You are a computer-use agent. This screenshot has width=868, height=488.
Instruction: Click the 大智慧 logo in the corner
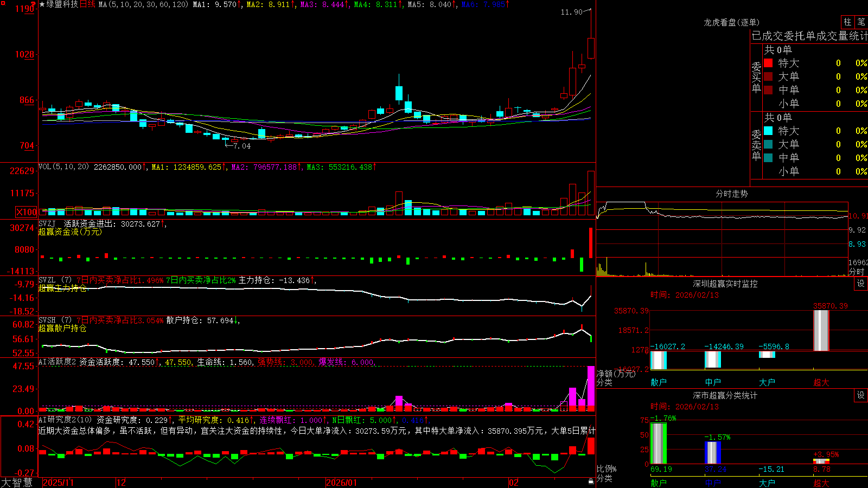(x=16, y=482)
